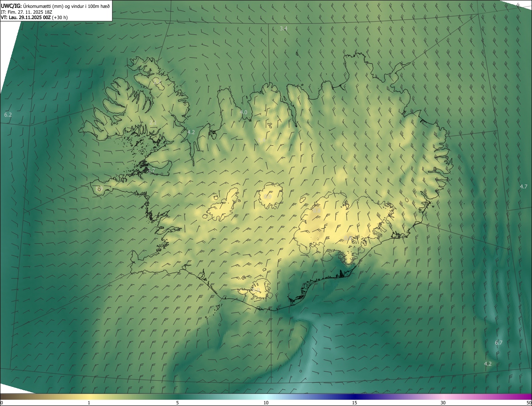Click the '30' tick on the colour scale
The image size is (532, 406).
443,403
